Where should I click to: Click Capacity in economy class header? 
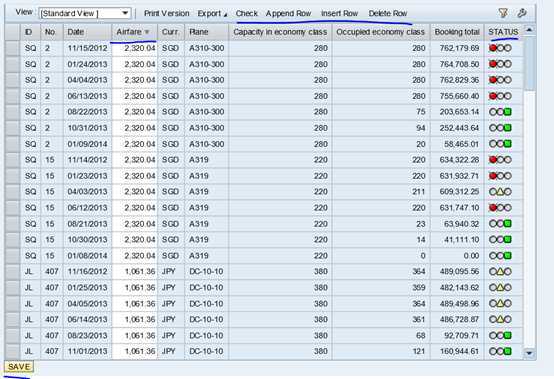pyautogui.click(x=280, y=32)
